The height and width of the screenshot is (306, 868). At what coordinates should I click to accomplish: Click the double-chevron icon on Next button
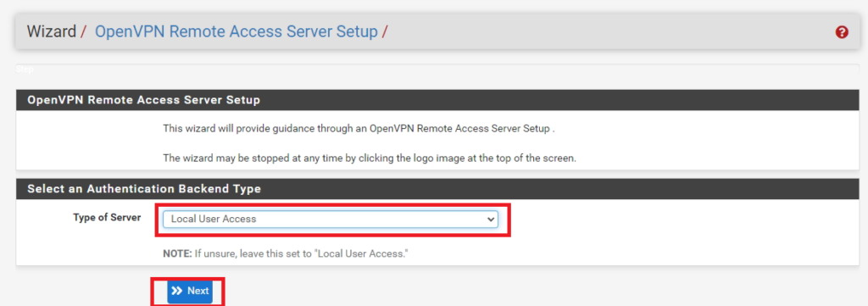177,291
